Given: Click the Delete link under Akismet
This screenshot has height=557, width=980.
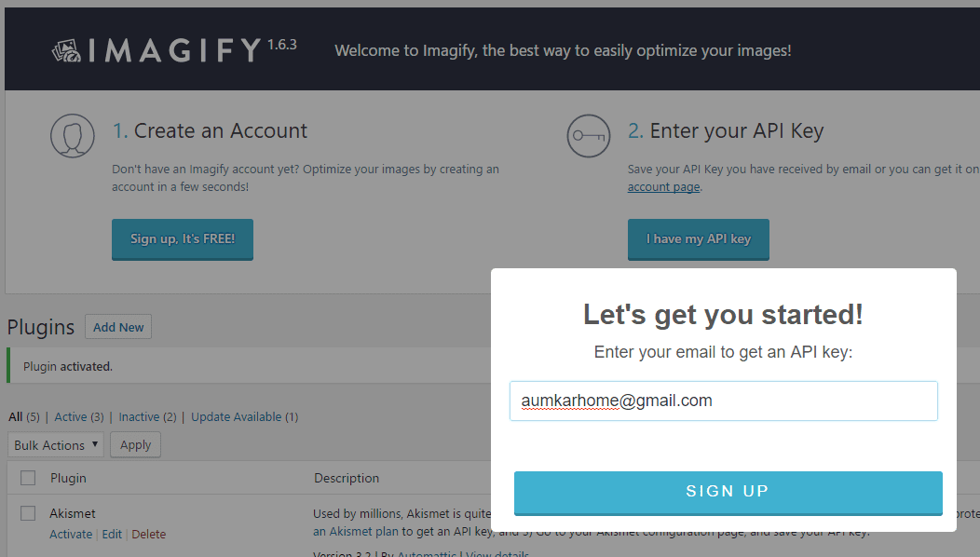Looking at the screenshot, I should pos(149,535).
